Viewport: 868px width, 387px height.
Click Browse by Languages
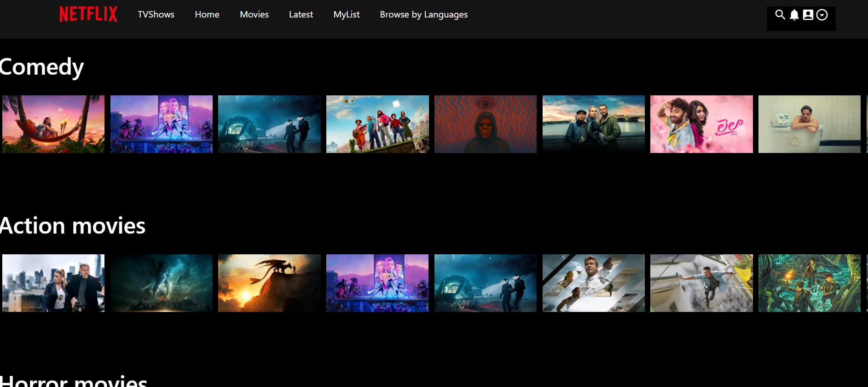(x=423, y=14)
